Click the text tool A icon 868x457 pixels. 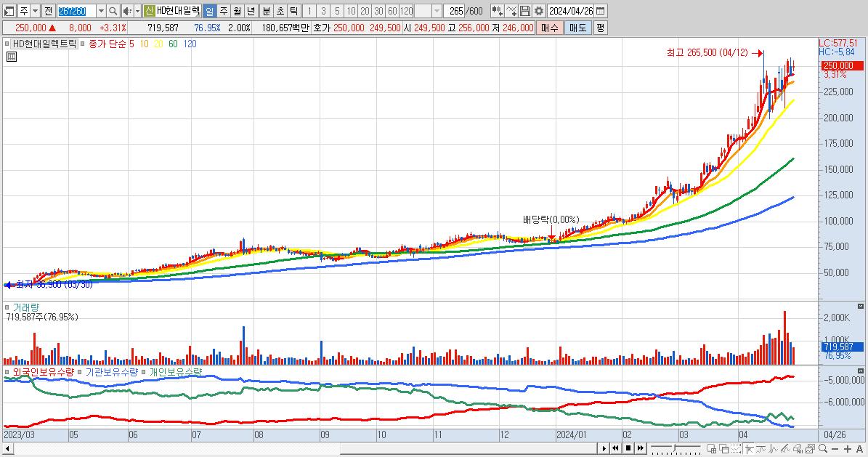point(860,449)
